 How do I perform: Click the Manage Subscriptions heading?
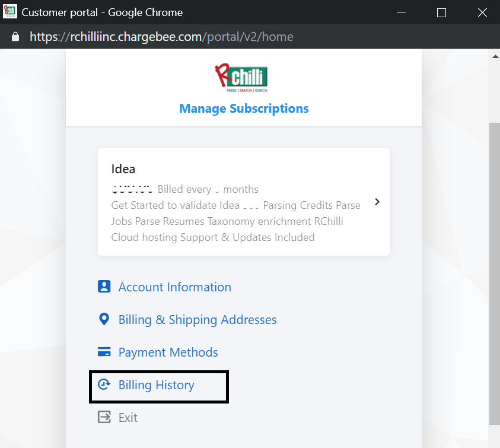pos(244,109)
